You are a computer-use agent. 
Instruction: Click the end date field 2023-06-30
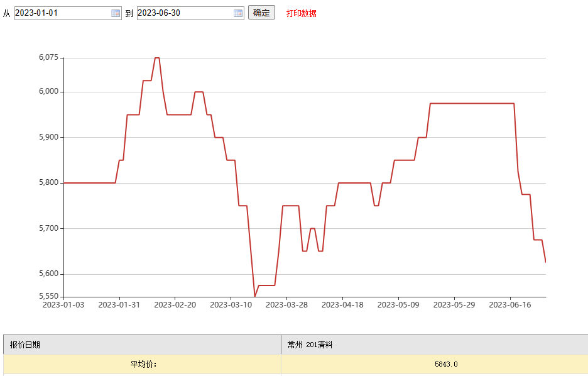pos(190,13)
